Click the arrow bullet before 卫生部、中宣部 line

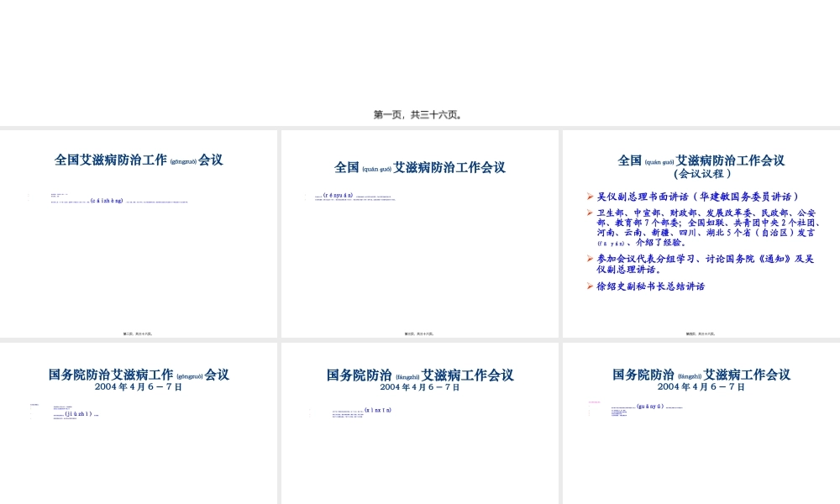tap(591, 212)
